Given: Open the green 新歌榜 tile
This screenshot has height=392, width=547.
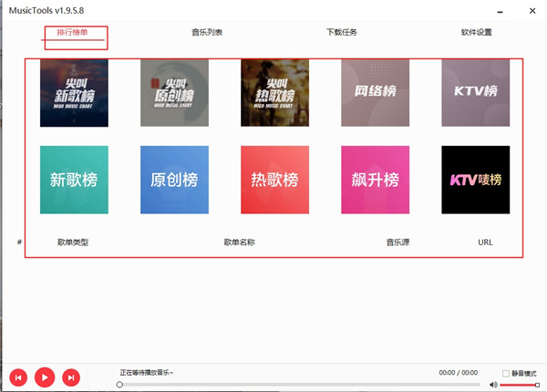Looking at the screenshot, I should [74, 180].
